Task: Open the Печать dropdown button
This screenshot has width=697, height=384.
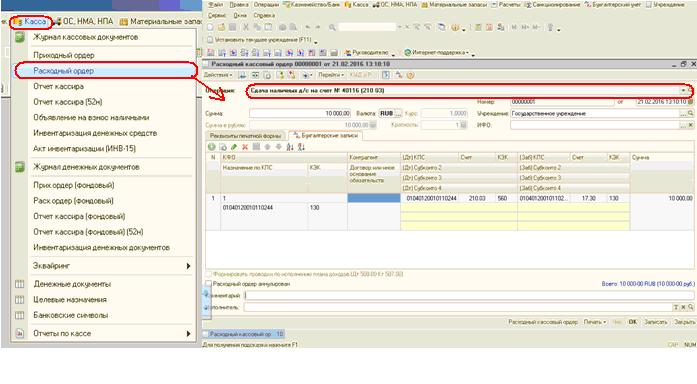Action: (595, 322)
